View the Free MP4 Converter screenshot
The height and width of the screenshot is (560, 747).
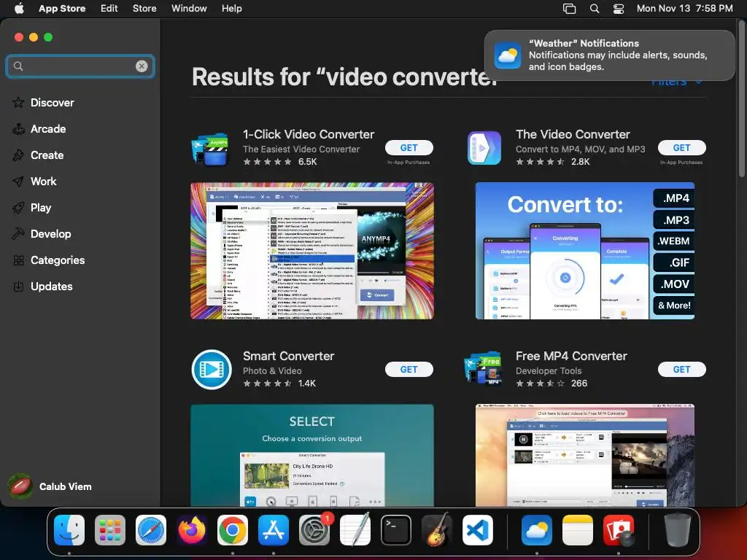pyautogui.click(x=584, y=455)
